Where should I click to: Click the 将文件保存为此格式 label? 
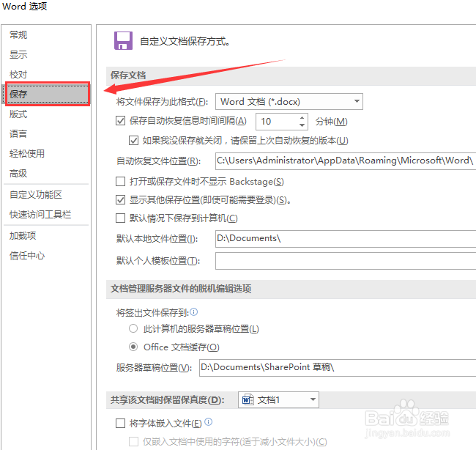coord(162,101)
